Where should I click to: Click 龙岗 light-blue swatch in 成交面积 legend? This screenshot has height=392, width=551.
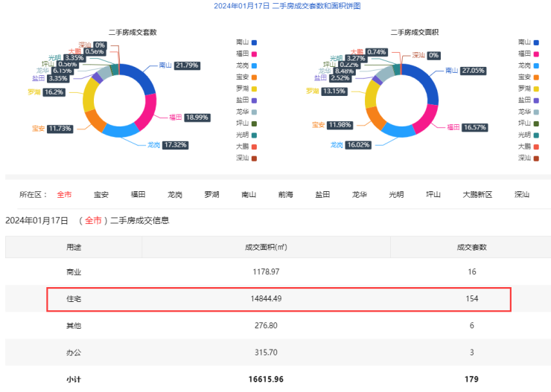pos(536,65)
